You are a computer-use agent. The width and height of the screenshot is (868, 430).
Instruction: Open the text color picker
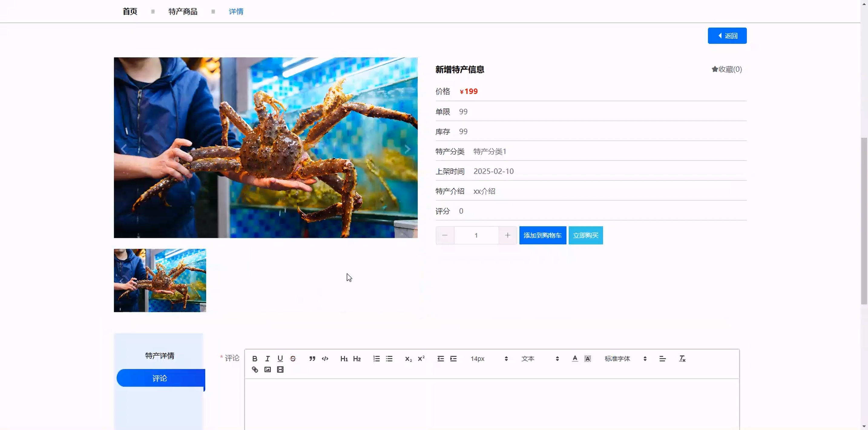click(575, 359)
